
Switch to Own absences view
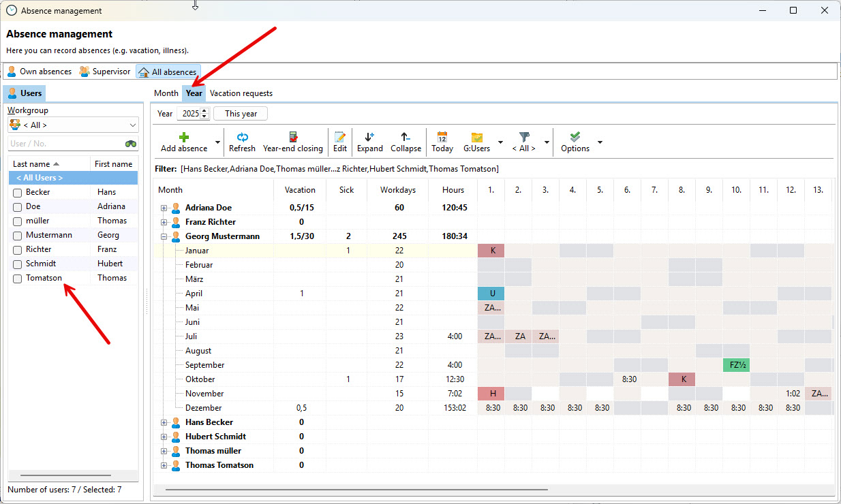tap(39, 72)
